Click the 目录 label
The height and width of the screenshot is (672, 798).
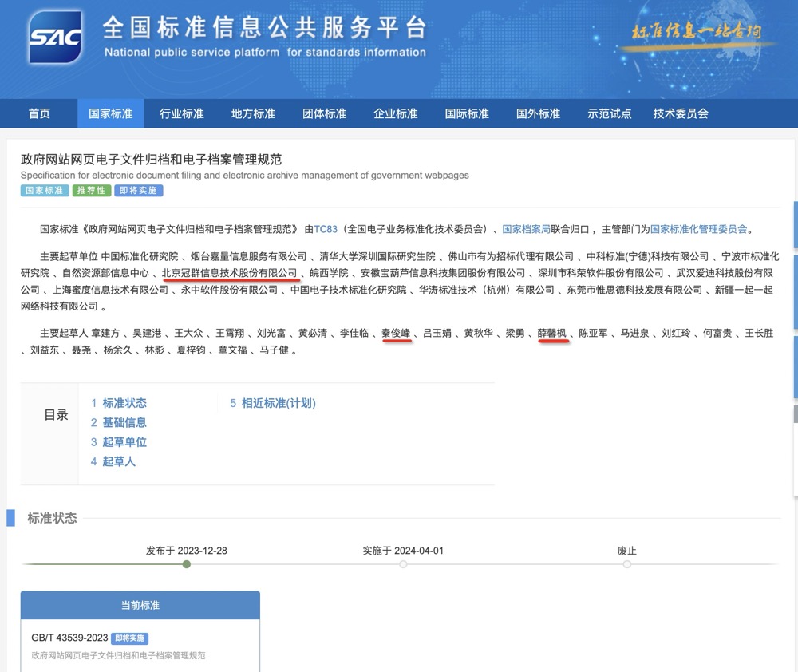[x=56, y=415]
